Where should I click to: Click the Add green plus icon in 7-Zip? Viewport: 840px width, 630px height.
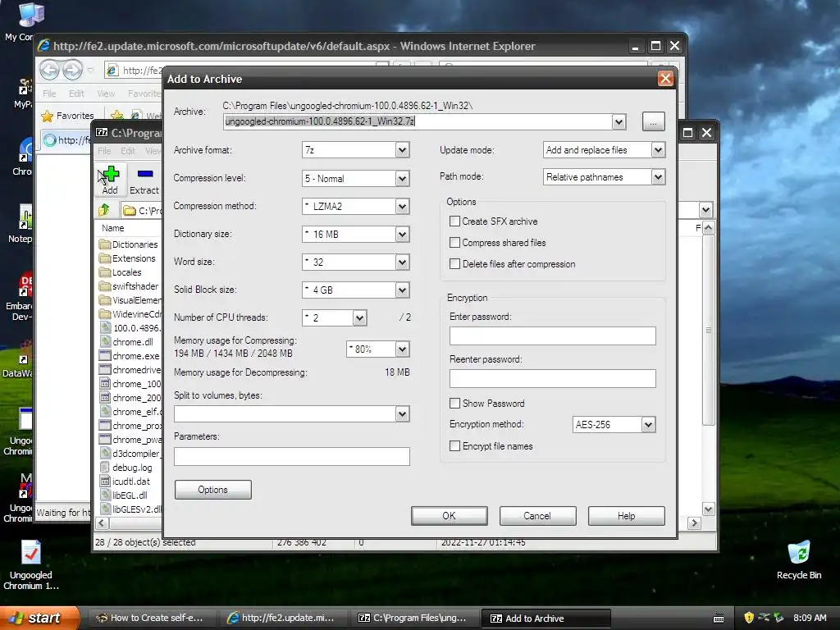pyautogui.click(x=110, y=175)
